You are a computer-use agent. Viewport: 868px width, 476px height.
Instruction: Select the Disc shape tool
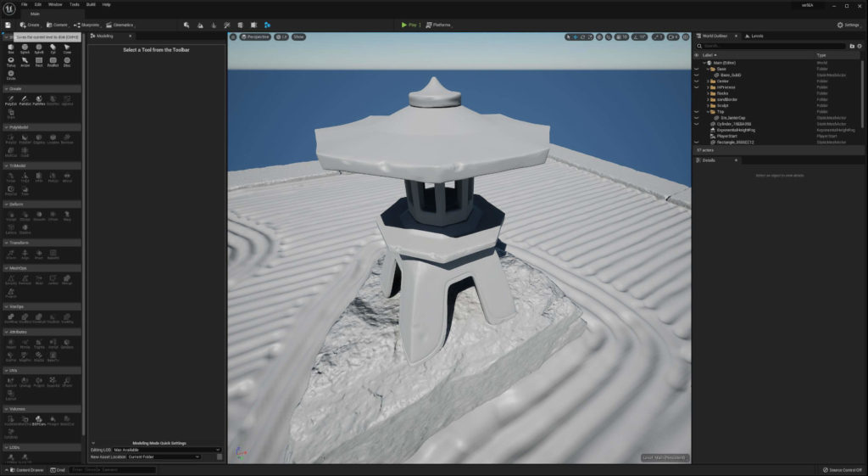coord(67,61)
